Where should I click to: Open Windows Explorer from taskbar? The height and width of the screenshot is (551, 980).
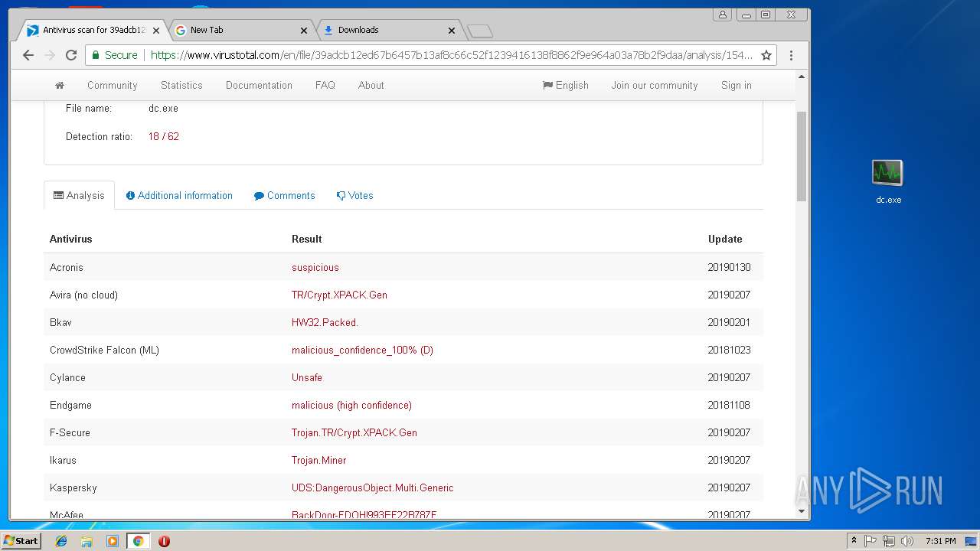[x=87, y=541]
